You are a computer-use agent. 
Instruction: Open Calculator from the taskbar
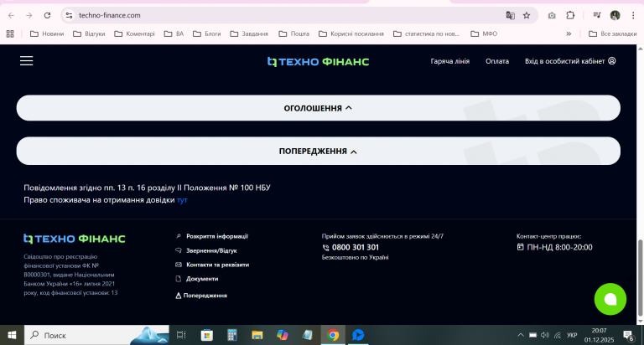[232, 335]
